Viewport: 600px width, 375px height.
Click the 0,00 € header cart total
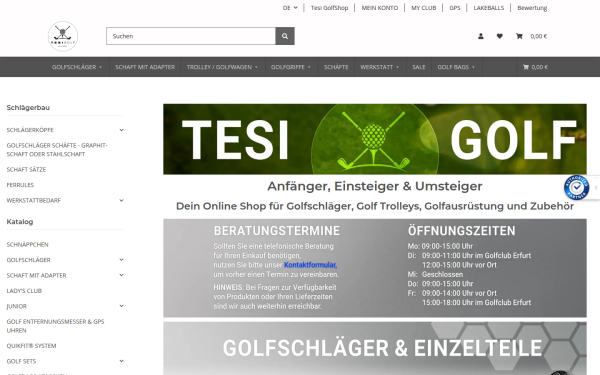pyautogui.click(x=539, y=36)
